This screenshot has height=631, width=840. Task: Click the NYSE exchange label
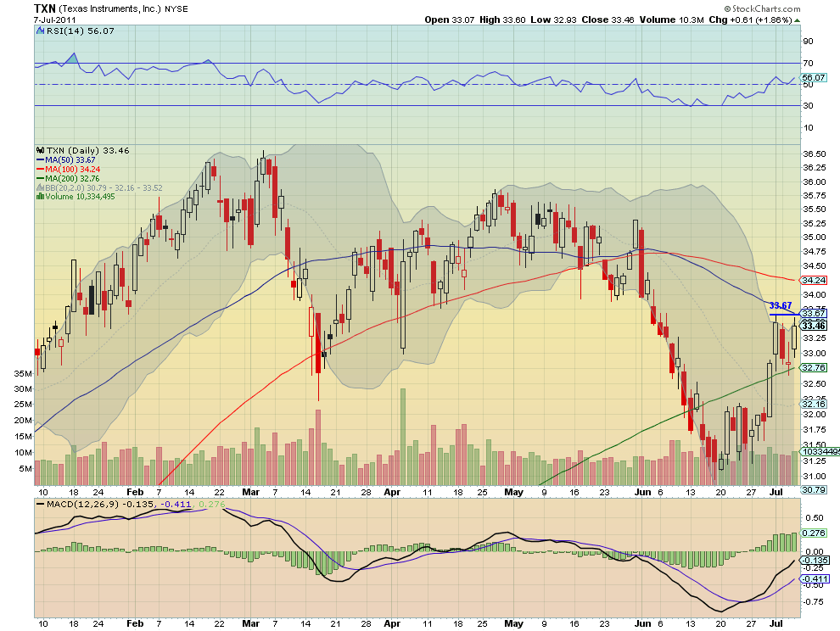176,9
